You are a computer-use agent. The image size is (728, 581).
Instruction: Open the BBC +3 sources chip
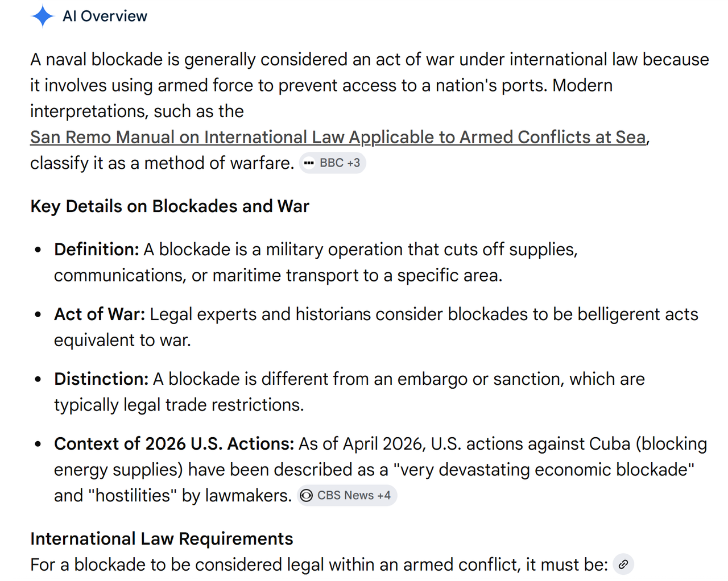(x=333, y=163)
